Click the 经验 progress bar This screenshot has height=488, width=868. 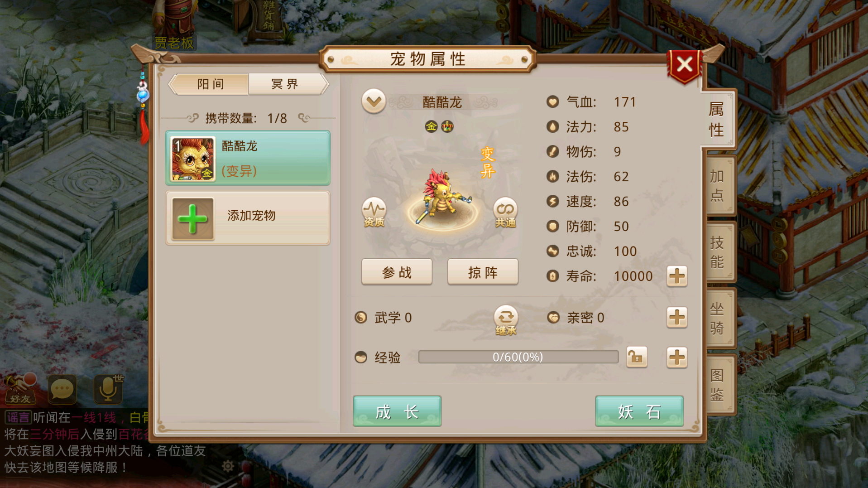click(x=518, y=357)
